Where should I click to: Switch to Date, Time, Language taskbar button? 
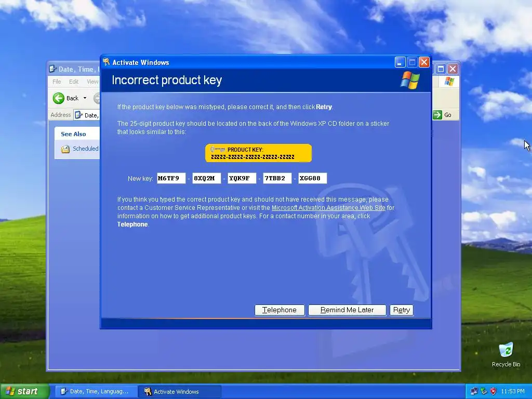(x=96, y=392)
